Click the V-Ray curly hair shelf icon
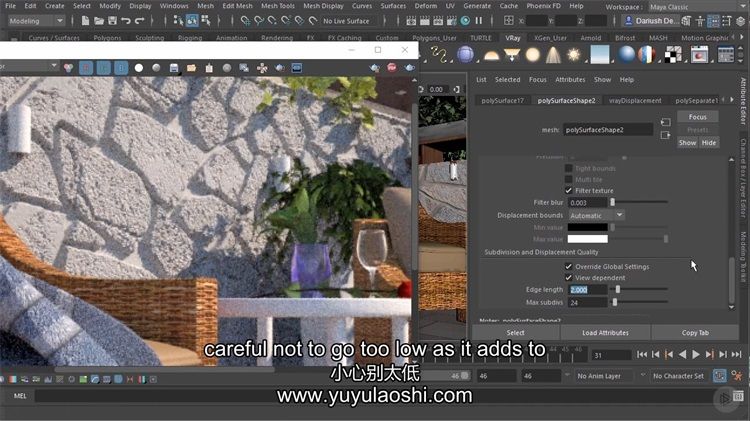 click(x=439, y=55)
